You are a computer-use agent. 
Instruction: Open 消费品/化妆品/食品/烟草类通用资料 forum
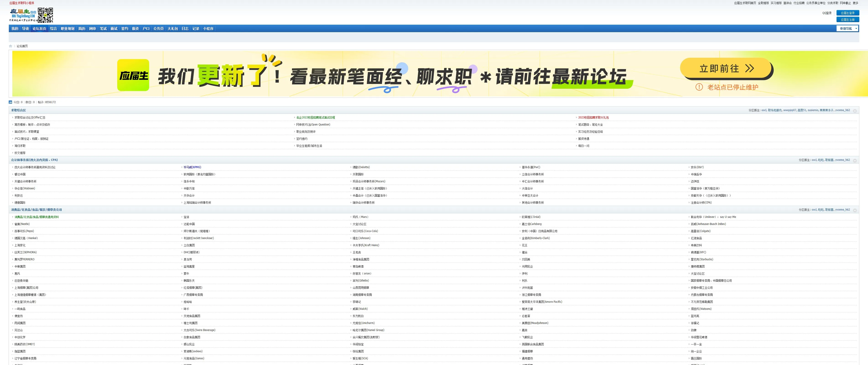coord(37,217)
